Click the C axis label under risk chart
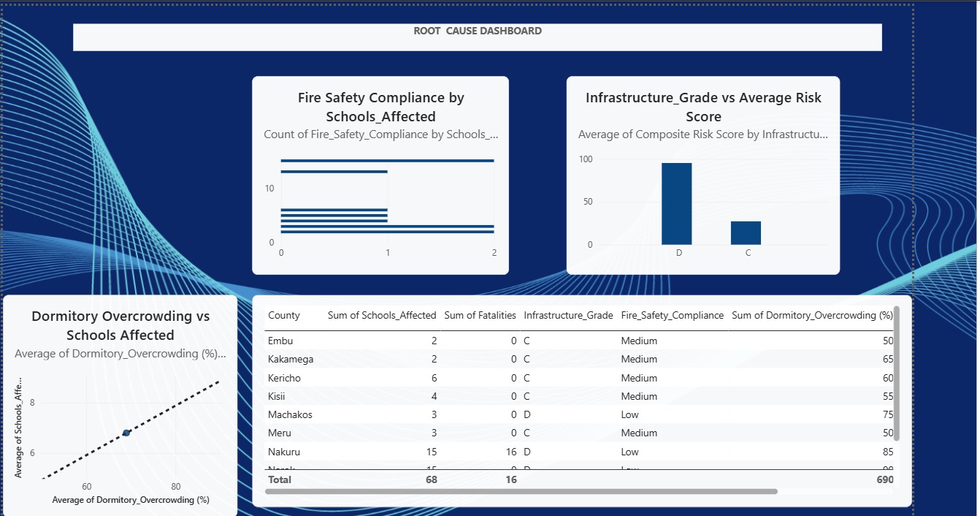 [748, 253]
